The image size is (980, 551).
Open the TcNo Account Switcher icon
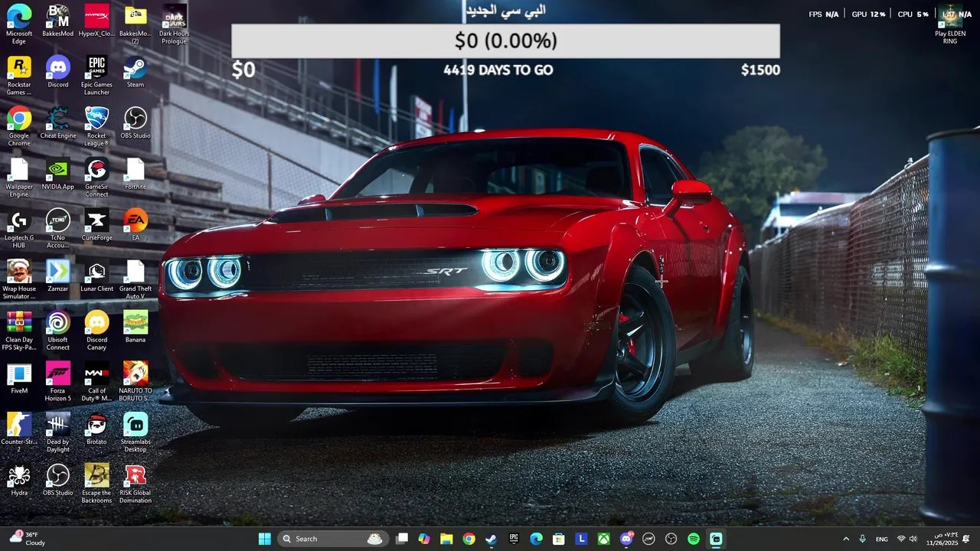[x=57, y=228]
